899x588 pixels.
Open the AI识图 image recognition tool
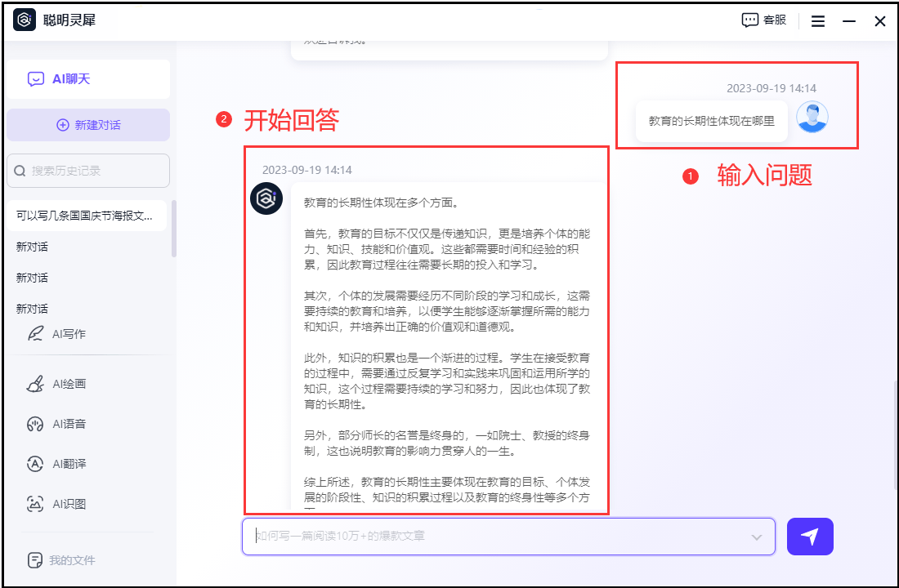pos(69,504)
